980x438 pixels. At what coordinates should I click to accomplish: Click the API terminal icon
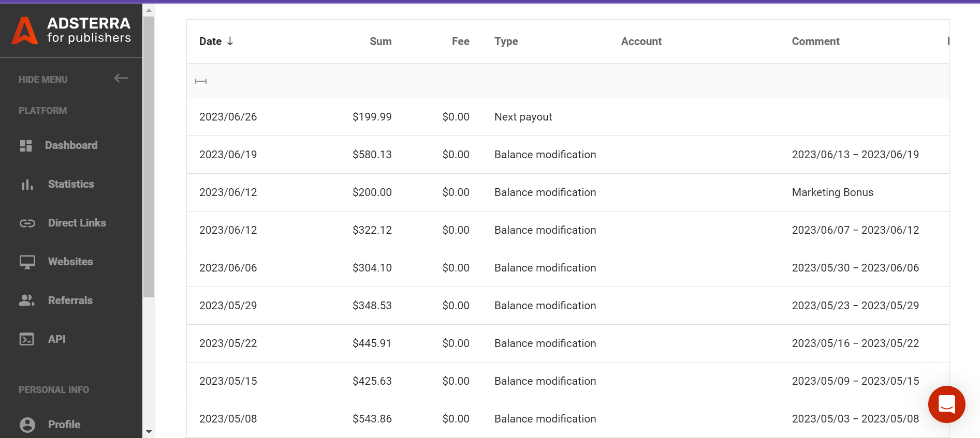coord(26,339)
